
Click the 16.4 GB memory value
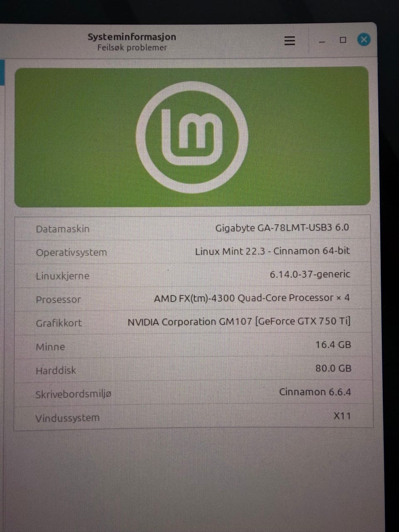coord(333,345)
